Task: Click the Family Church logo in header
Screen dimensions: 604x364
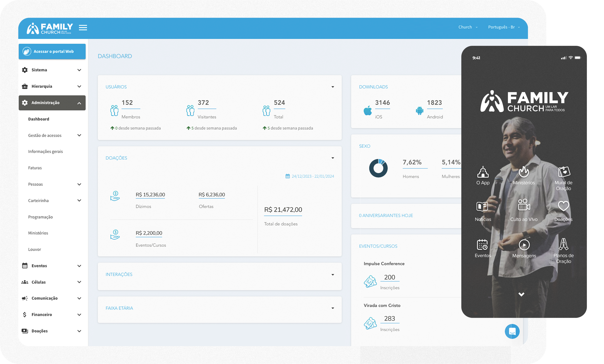Action: click(x=50, y=28)
